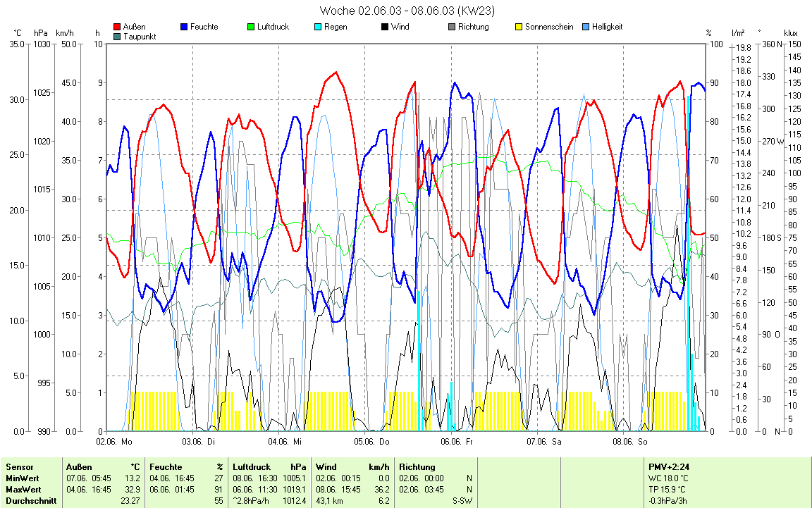Click the yellow Sonnenschein legend swatch

pyautogui.click(x=519, y=27)
